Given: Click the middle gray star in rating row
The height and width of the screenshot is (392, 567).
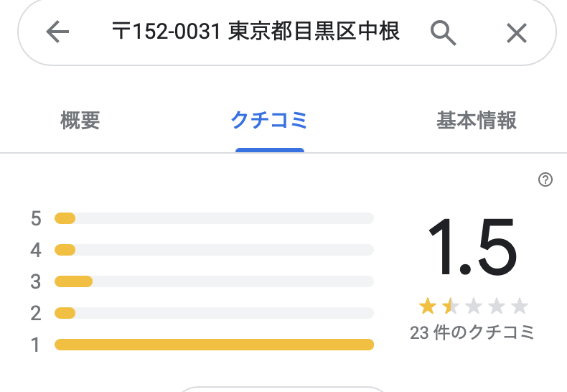Looking at the screenshot, I should pos(474,307).
